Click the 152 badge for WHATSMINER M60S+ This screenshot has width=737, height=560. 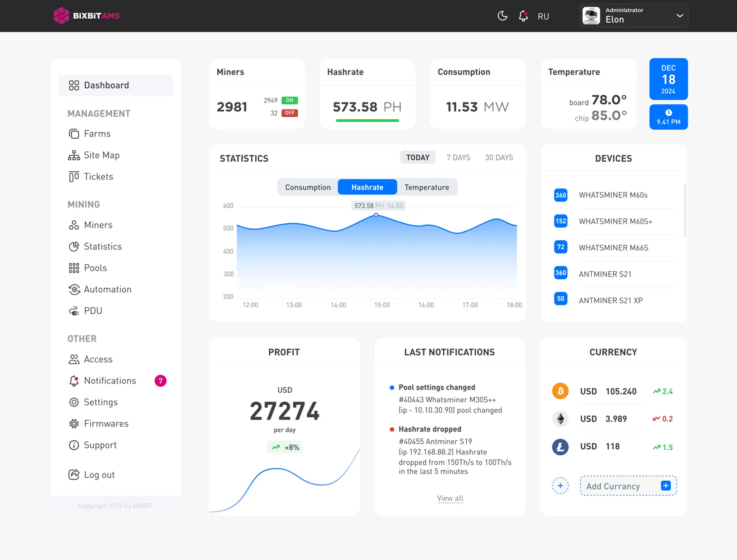(x=561, y=221)
